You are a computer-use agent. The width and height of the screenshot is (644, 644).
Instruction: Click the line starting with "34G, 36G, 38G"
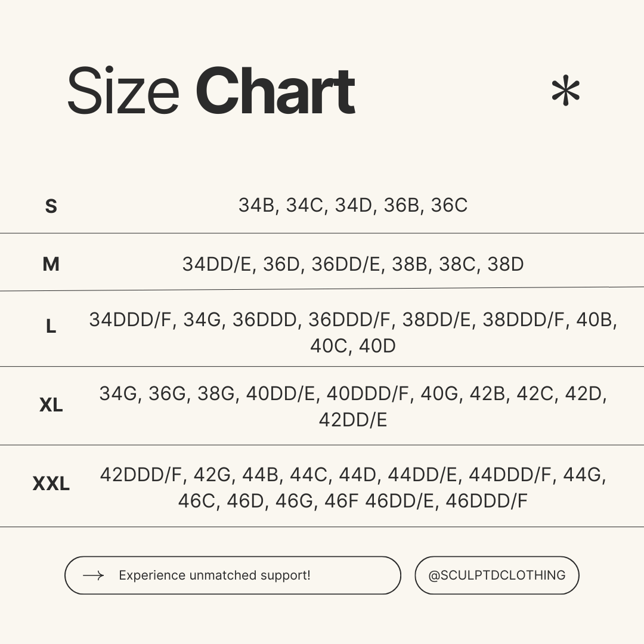click(x=353, y=394)
